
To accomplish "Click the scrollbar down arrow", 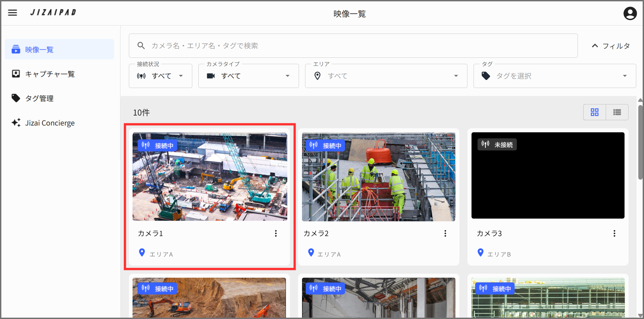I will [640, 316].
